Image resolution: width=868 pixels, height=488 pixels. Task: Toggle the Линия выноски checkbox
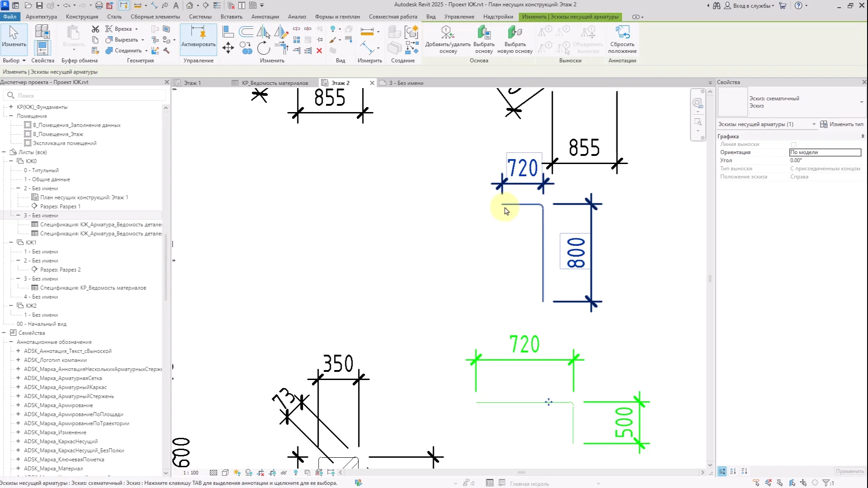793,145
